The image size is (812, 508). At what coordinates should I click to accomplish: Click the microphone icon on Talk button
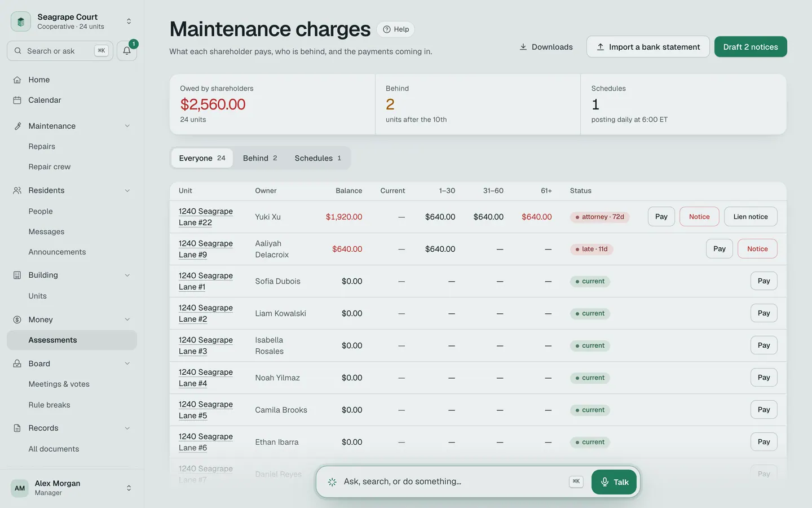[x=604, y=482]
